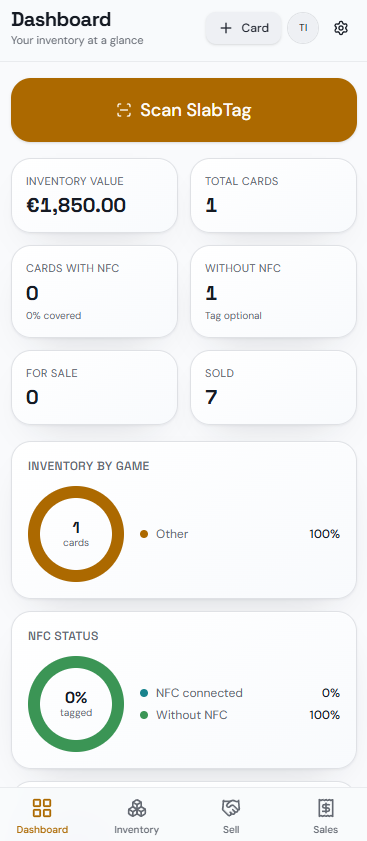Switch to the Sales tab label
Image resolution: width=367 pixels, height=841 pixels.
[x=326, y=830]
